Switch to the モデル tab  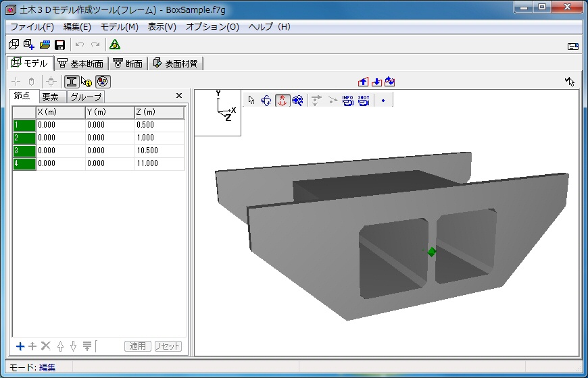30,63
